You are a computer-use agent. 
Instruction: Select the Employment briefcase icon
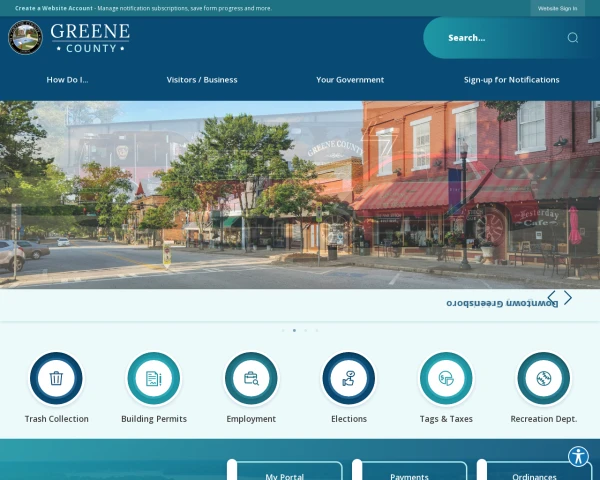251,378
